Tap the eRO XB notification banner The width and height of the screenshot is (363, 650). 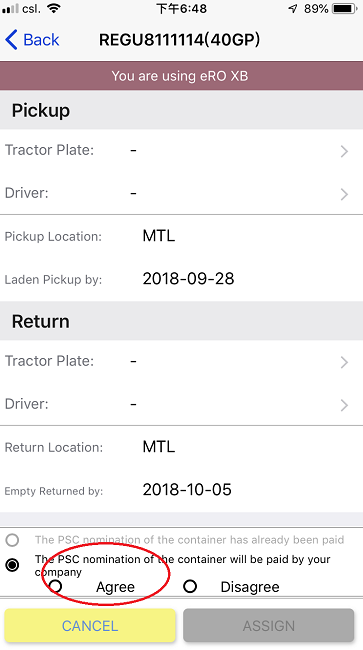click(182, 76)
